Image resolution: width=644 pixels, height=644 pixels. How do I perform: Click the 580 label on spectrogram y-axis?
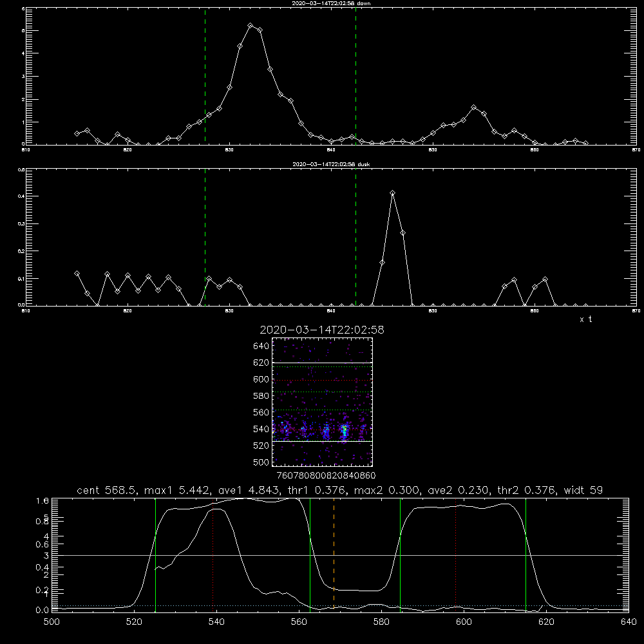261,396
